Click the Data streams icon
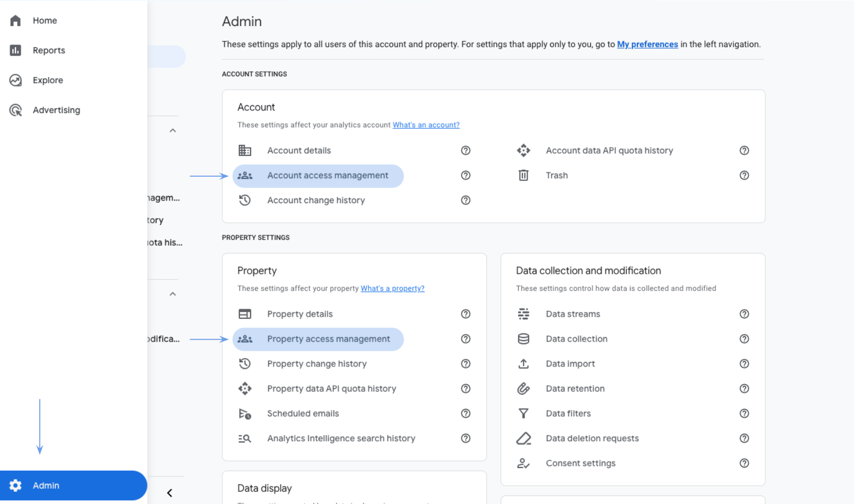The height and width of the screenshot is (504, 854). tap(523, 314)
